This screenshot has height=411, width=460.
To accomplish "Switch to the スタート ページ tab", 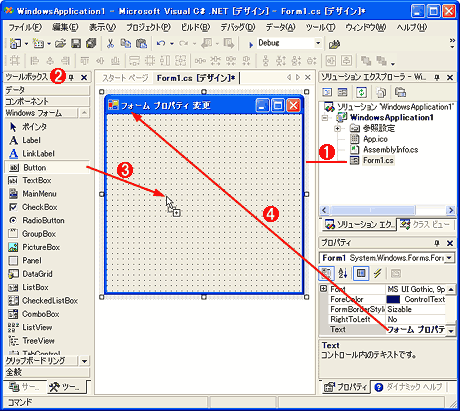I will coord(125,78).
